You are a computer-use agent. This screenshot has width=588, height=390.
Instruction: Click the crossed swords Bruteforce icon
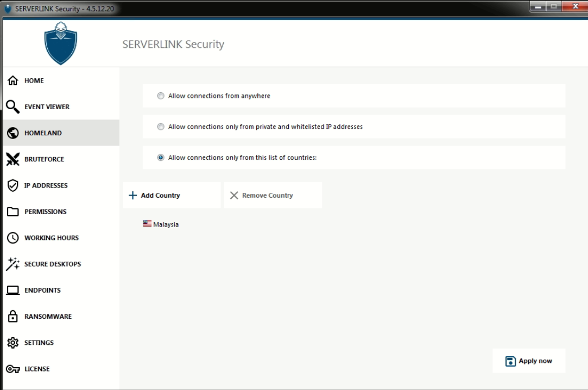(x=13, y=159)
